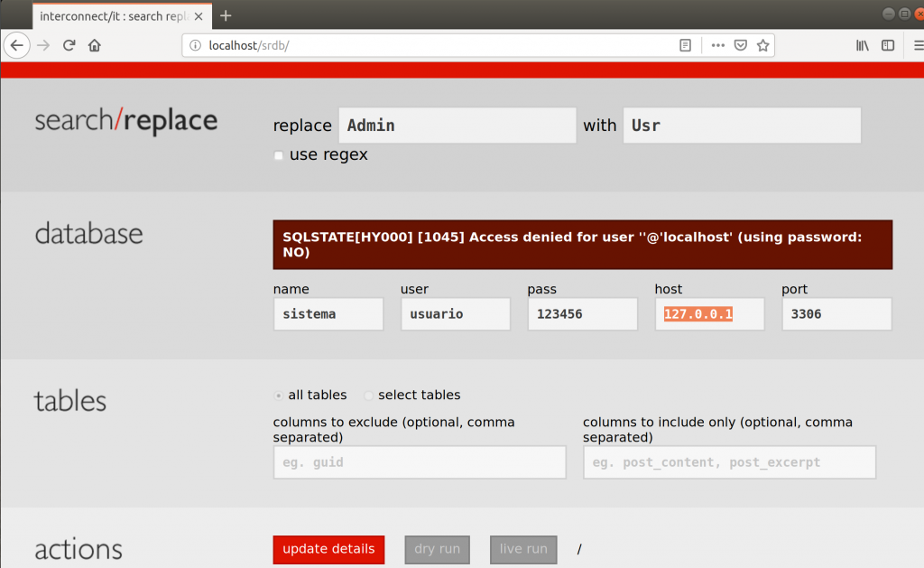The image size is (924, 568).
Task: Minimize the browser window
Action: tap(889, 14)
